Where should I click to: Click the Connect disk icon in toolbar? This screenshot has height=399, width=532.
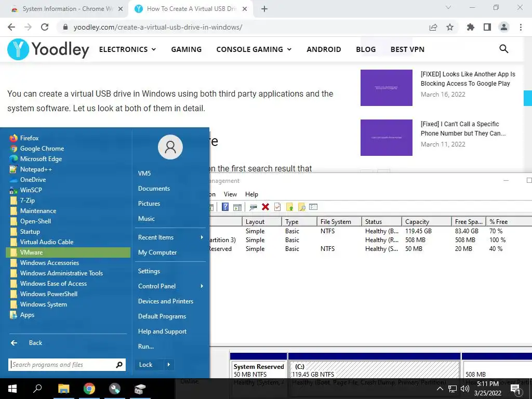[253, 207]
